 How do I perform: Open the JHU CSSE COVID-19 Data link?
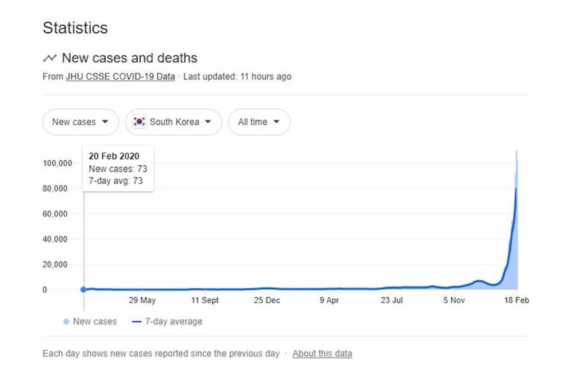[120, 76]
